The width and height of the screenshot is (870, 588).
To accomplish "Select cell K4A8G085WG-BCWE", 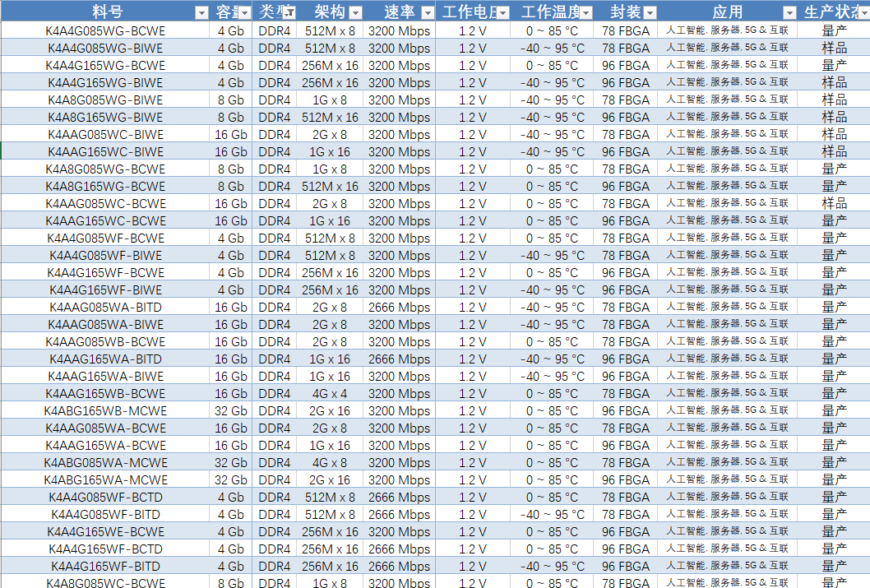I will (x=105, y=169).
